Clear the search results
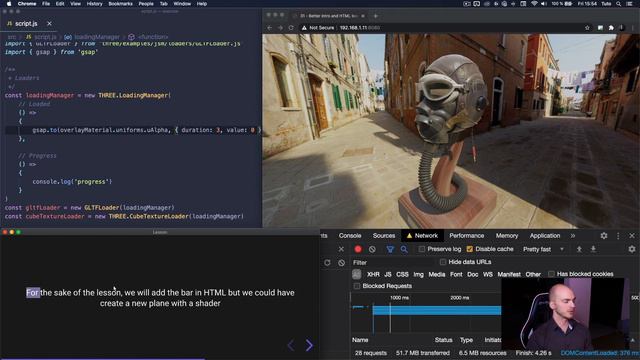Viewport: 640px width, 360px height. click(342, 262)
